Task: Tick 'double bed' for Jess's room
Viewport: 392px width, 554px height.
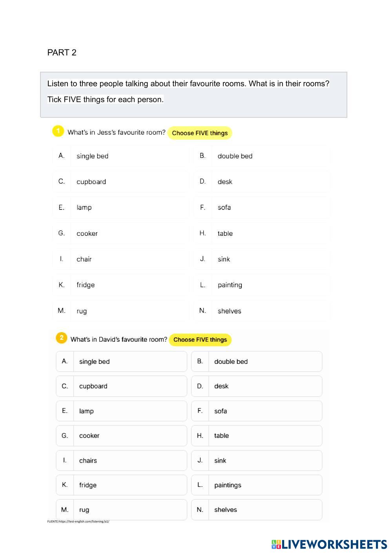Action: [x=261, y=156]
